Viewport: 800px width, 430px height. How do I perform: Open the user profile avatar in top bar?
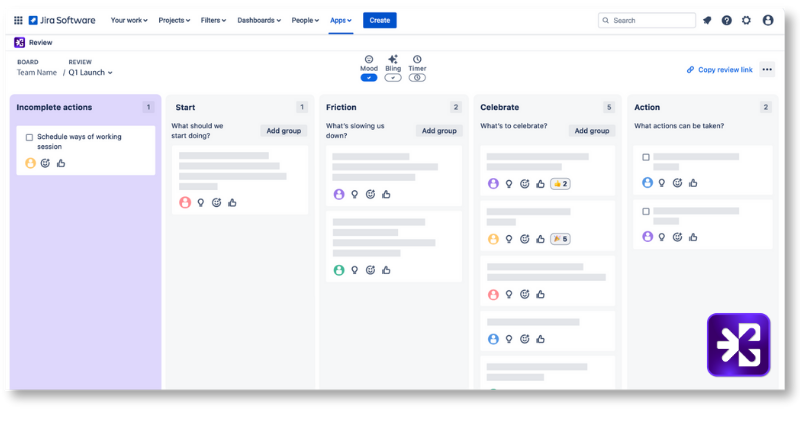click(x=768, y=20)
